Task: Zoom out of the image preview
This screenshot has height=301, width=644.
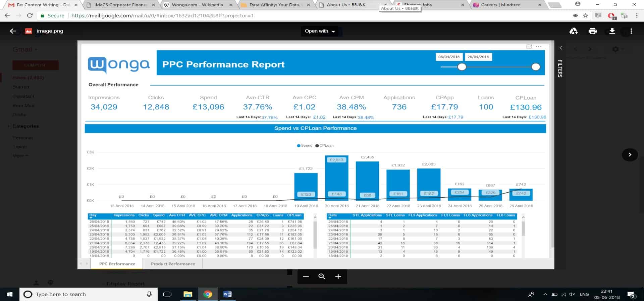Action: pyautogui.click(x=306, y=277)
